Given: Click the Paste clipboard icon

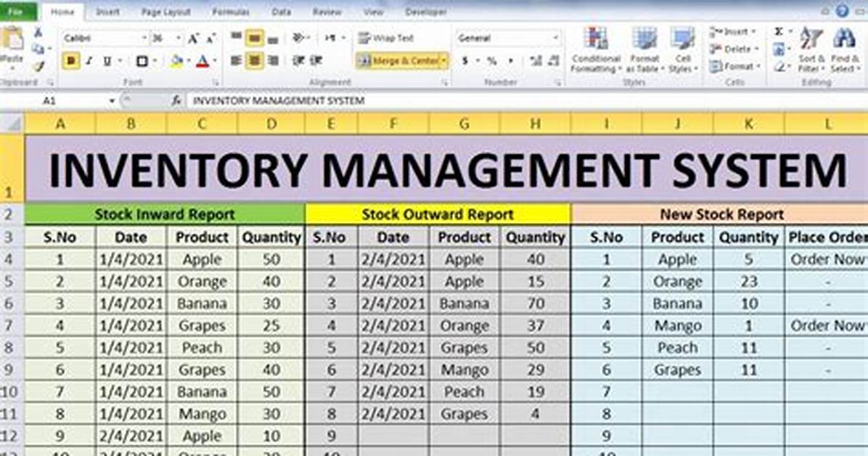Looking at the screenshot, I should point(12,38).
